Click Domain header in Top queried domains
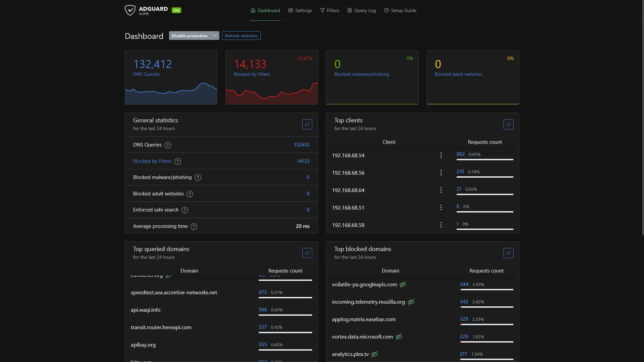The width and height of the screenshot is (644, 362). click(189, 271)
